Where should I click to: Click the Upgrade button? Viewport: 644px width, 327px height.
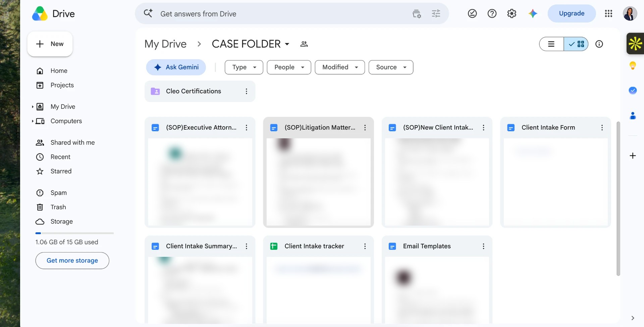(x=572, y=13)
